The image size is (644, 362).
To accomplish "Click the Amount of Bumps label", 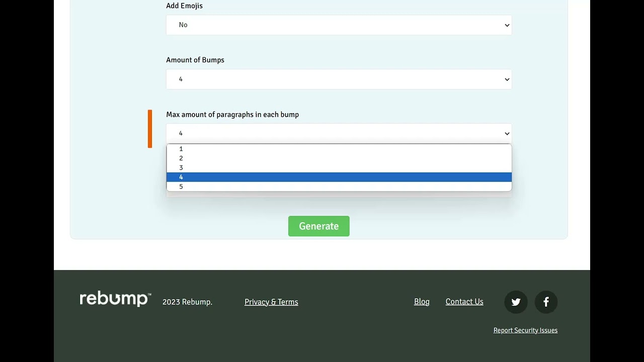I will pyautogui.click(x=195, y=60).
